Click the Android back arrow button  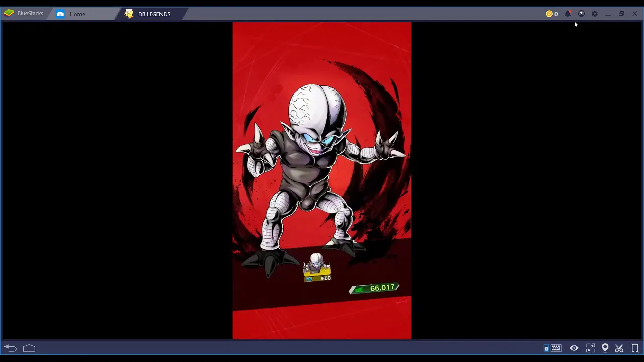11,348
